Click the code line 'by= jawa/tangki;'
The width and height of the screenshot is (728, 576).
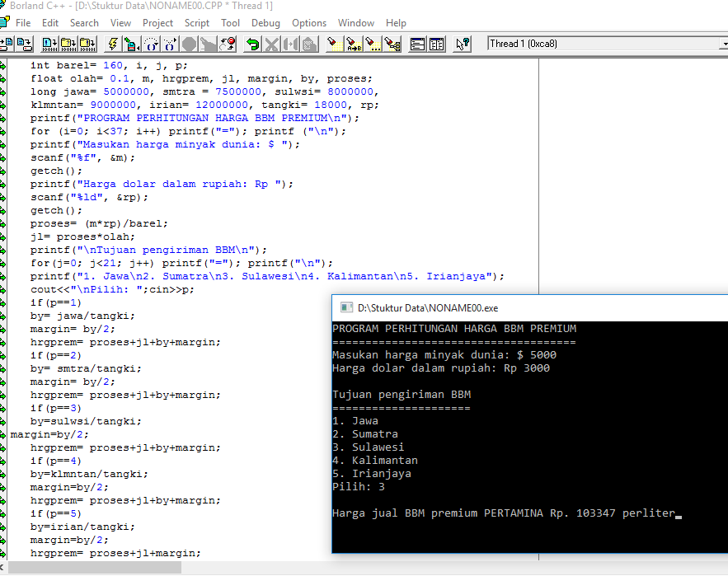(x=82, y=316)
